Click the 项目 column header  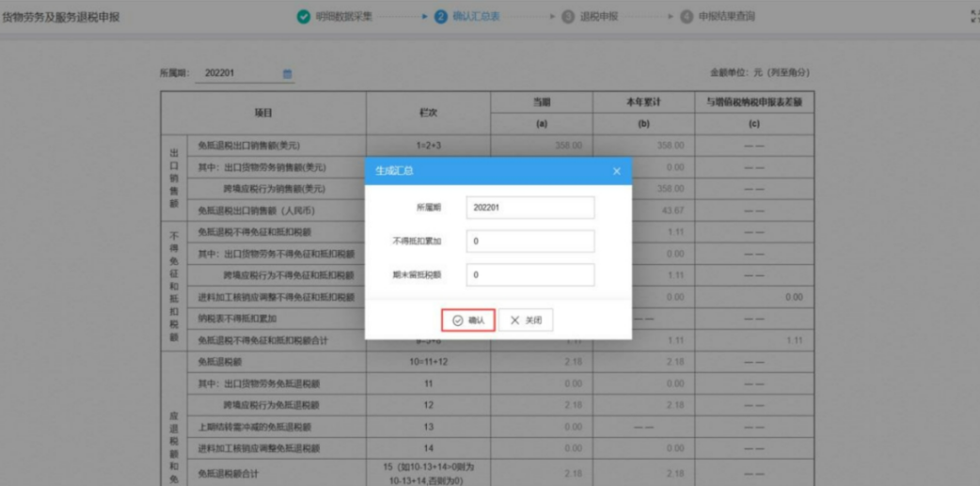263,113
